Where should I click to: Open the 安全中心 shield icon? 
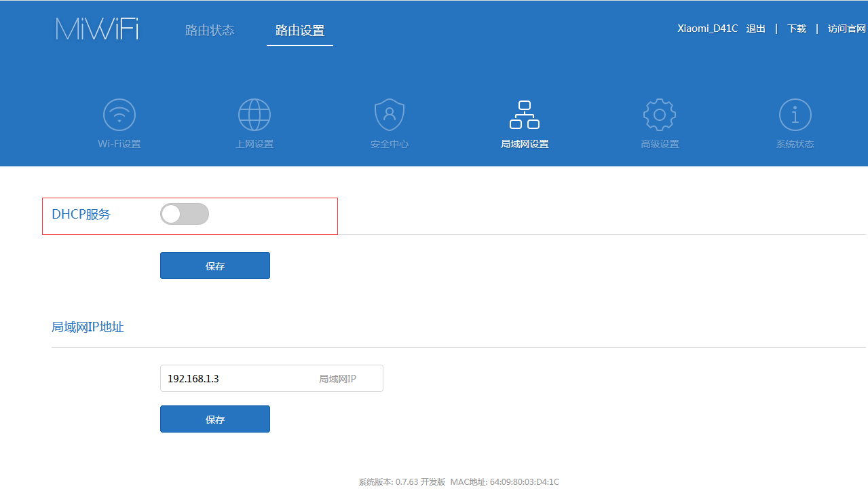pos(390,115)
